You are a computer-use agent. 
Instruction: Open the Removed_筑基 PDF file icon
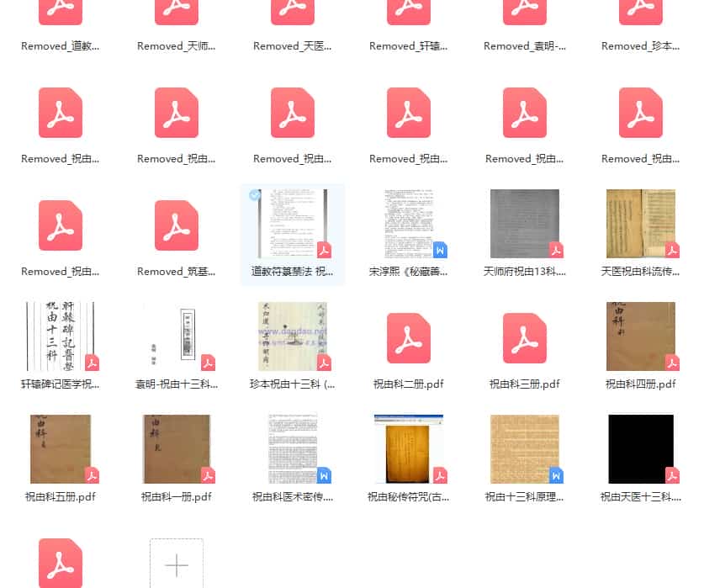point(177,225)
